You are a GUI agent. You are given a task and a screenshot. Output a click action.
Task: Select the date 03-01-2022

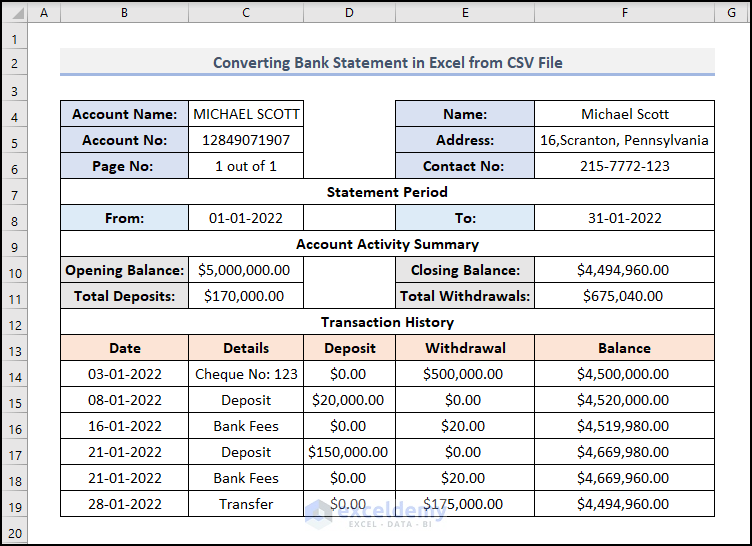[125, 374]
